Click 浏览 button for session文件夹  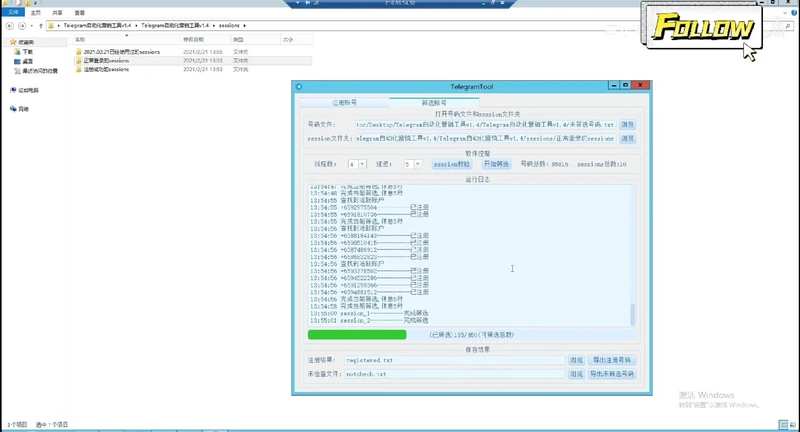[628, 138]
